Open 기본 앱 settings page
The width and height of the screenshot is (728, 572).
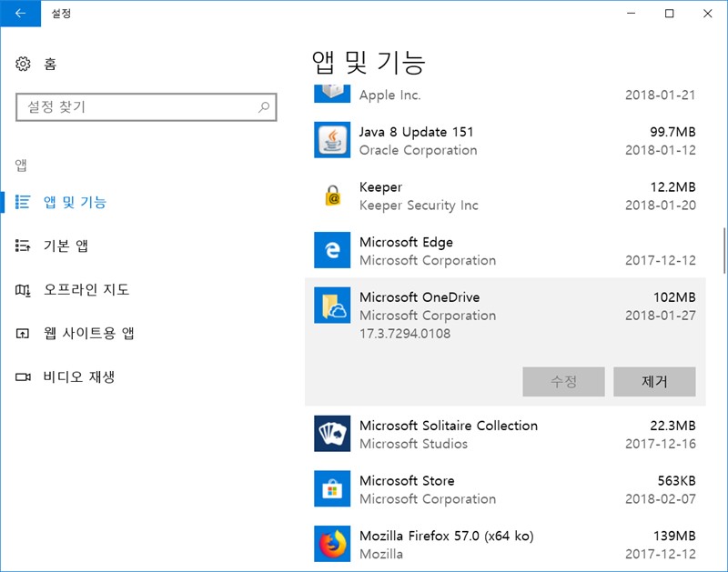point(66,246)
